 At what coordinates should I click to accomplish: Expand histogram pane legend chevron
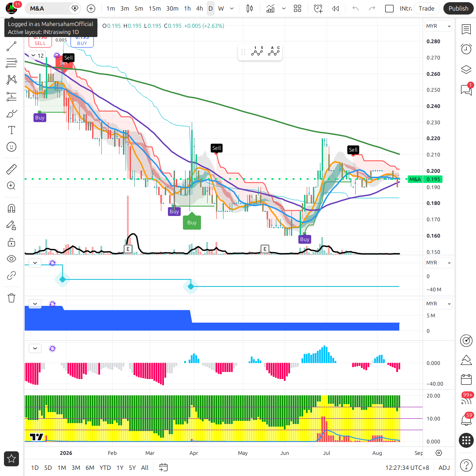35,349
